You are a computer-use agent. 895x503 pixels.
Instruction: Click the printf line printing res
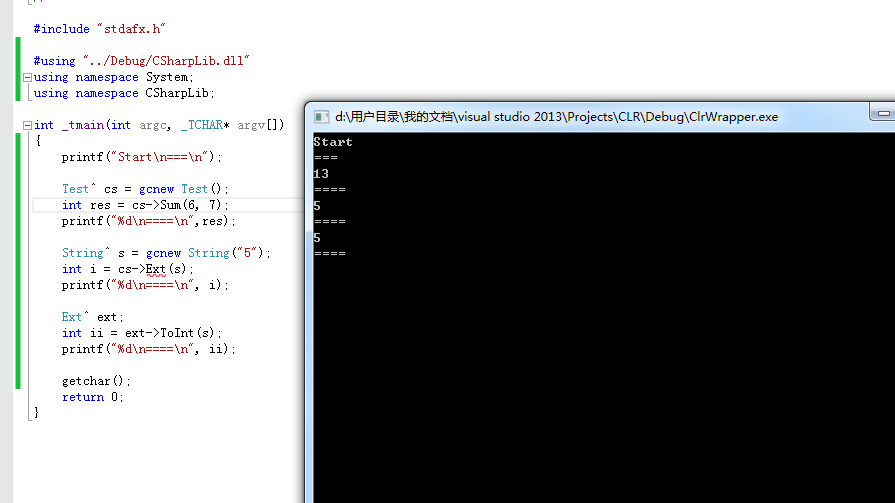coord(148,221)
